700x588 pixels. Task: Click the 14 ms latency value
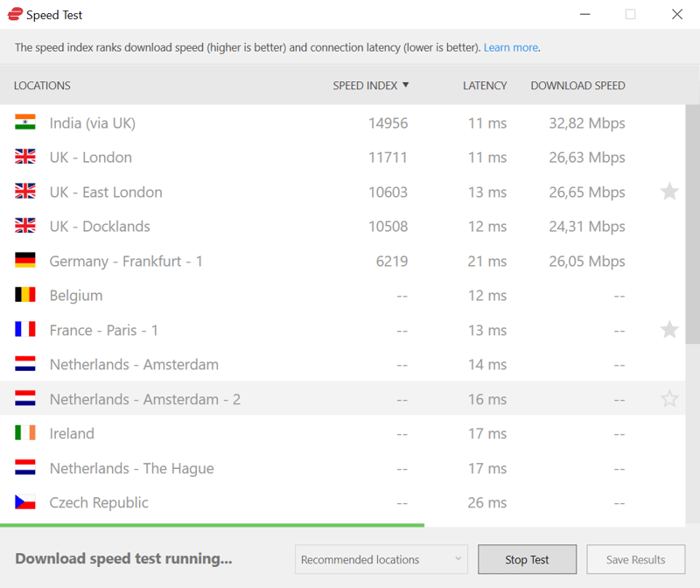pos(487,365)
